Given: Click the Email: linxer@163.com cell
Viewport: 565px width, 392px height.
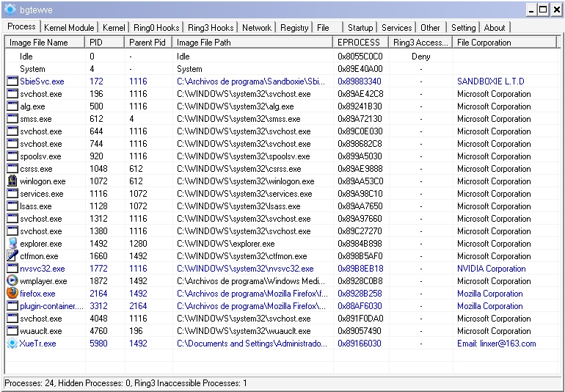Looking at the screenshot, I should (496, 344).
